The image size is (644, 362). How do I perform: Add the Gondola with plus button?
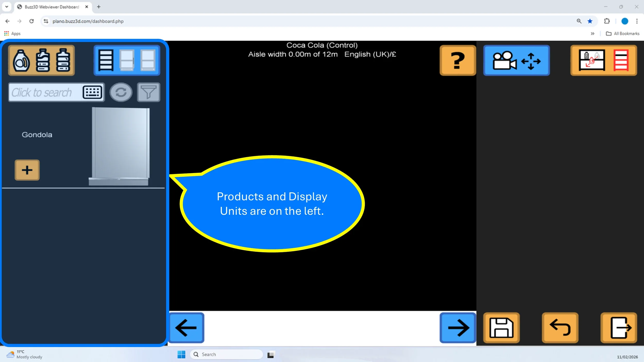click(27, 170)
